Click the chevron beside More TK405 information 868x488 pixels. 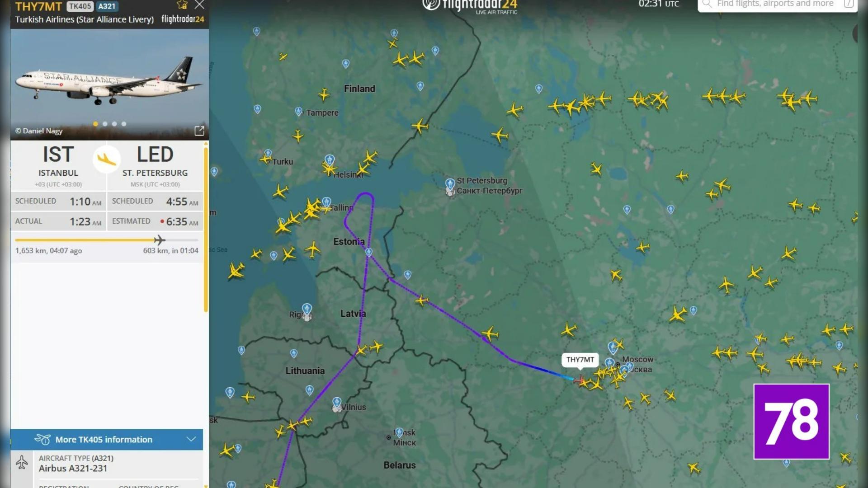(191, 439)
